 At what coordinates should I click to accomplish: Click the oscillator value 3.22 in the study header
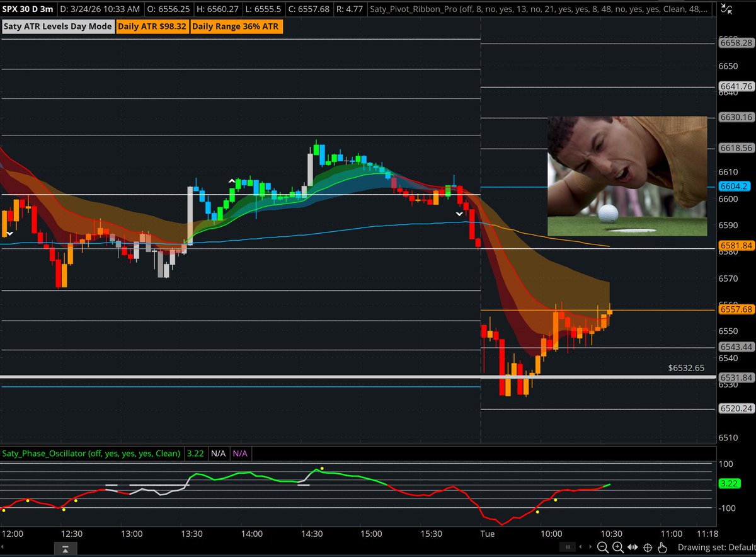[x=195, y=453]
